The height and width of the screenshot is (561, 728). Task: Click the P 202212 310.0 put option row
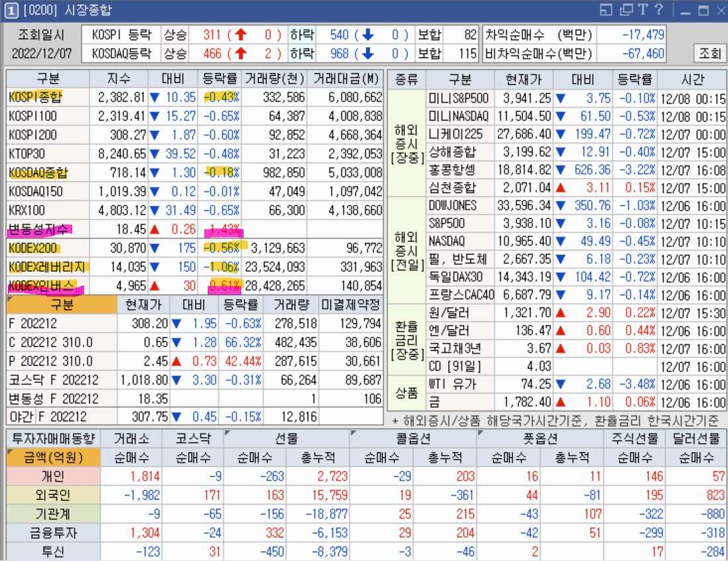click(x=195, y=361)
